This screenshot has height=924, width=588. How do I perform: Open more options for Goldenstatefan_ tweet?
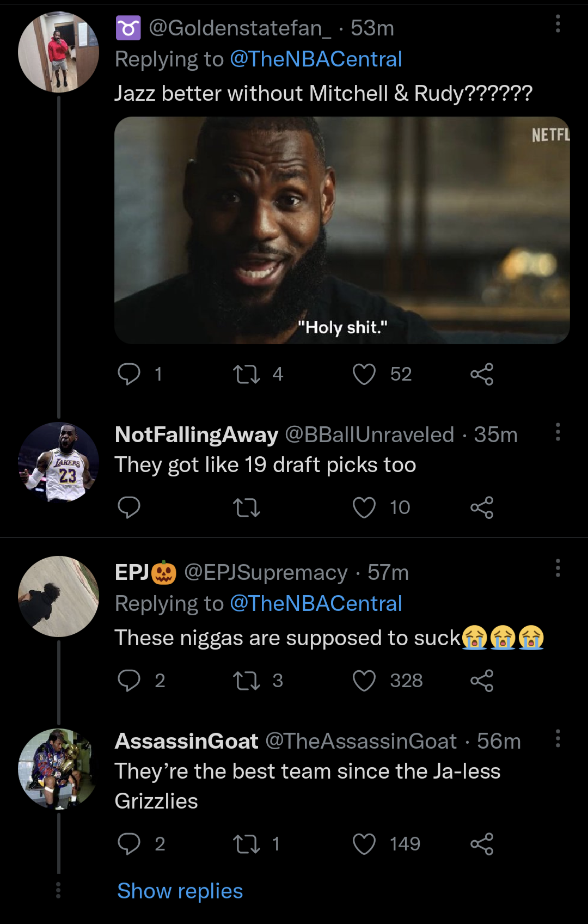tap(558, 24)
